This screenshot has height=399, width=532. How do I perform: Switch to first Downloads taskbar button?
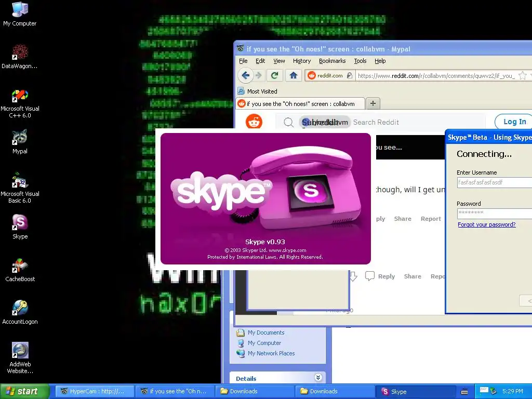255,391
